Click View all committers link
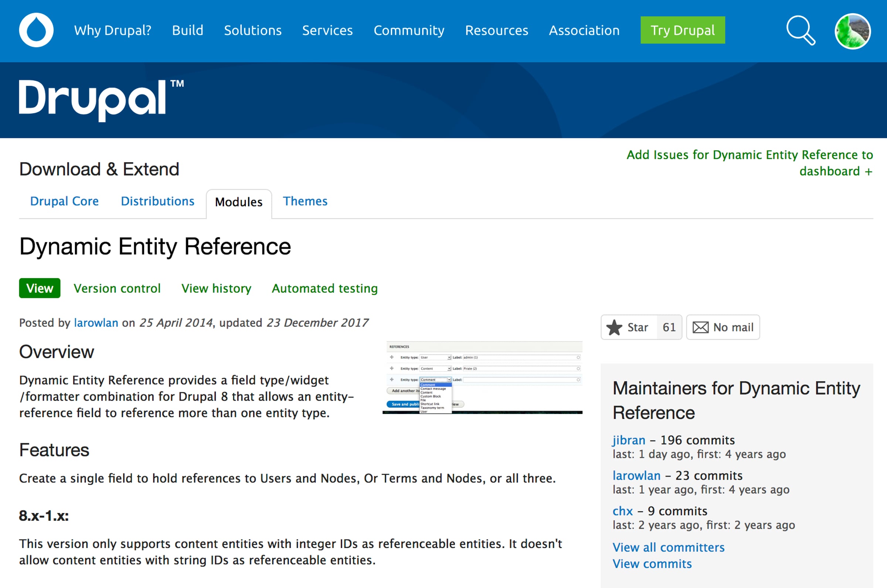 [x=669, y=547]
